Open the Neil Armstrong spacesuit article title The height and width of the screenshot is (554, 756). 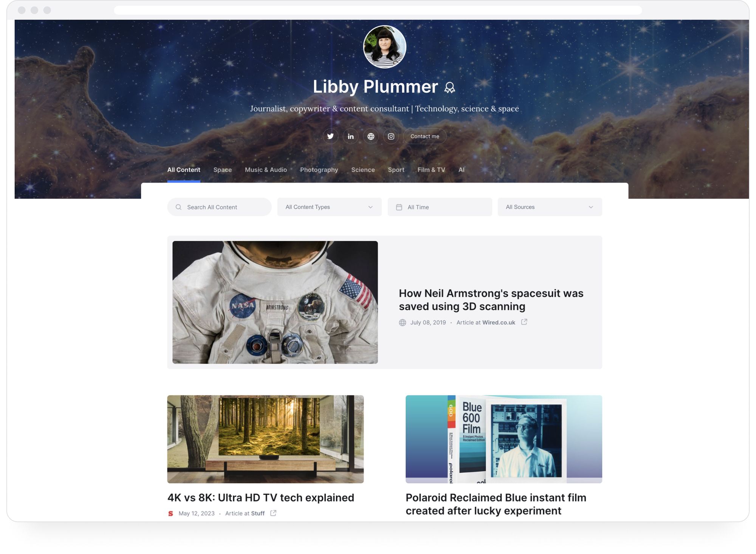tap(491, 300)
